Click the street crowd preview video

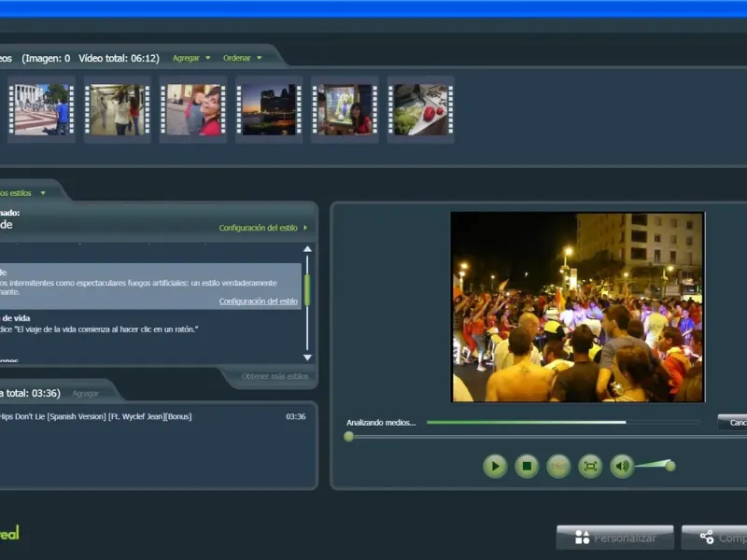click(x=577, y=307)
